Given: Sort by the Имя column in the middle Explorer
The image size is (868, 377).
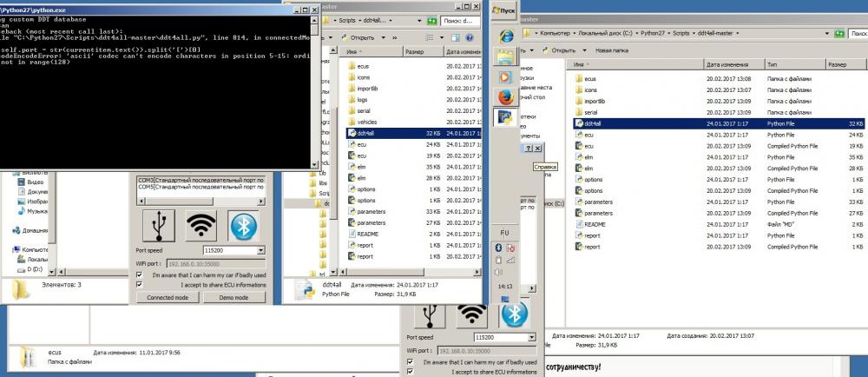Looking at the screenshot, I should (372, 51).
